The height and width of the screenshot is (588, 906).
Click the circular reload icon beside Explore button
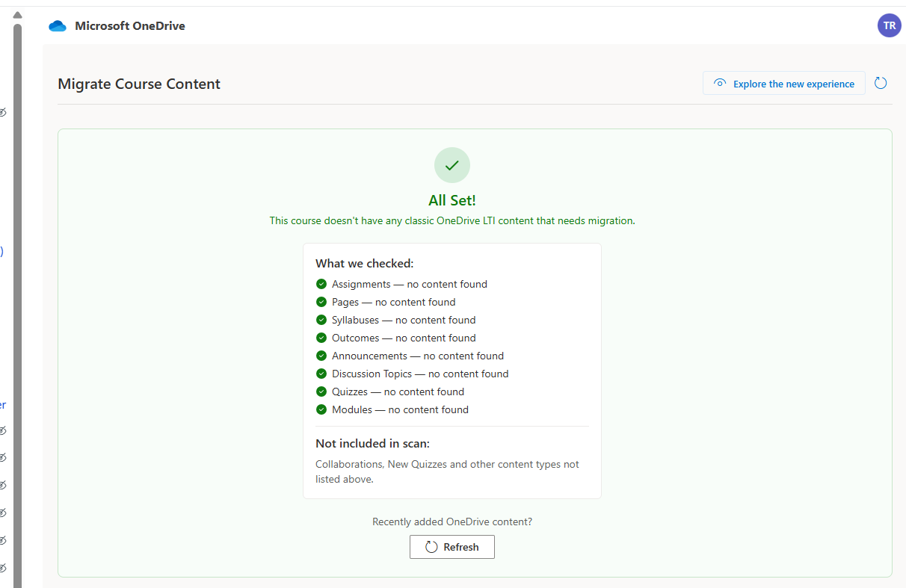pyautogui.click(x=881, y=83)
